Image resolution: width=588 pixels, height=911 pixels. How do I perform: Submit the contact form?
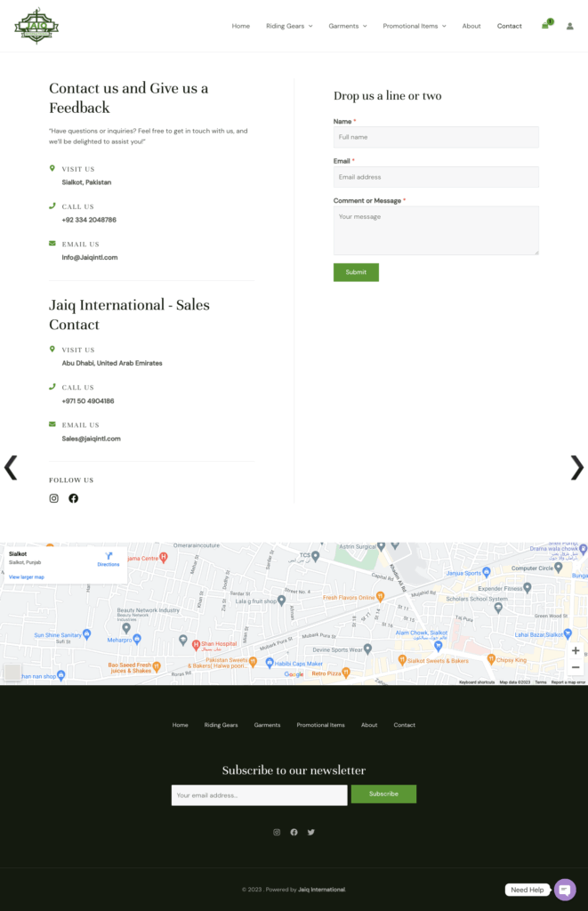pos(356,272)
